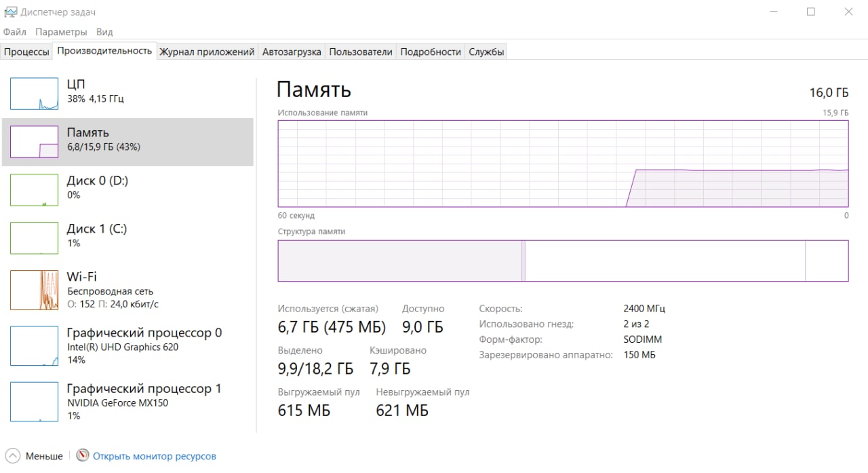
Task: Show Графический процессор 1 NVIDIA GeForce graph
Action: [x=34, y=401]
